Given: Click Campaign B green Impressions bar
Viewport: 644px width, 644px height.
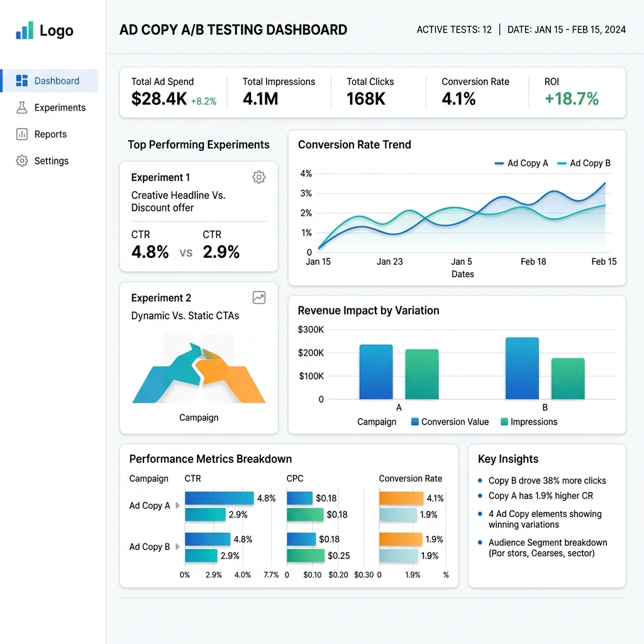Looking at the screenshot, I should click(568, 379).
